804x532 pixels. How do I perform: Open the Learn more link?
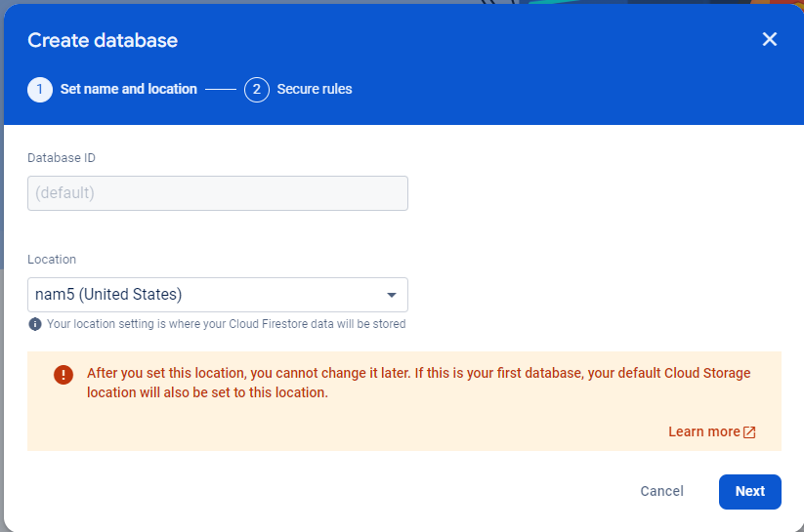[x=703, y=431]
